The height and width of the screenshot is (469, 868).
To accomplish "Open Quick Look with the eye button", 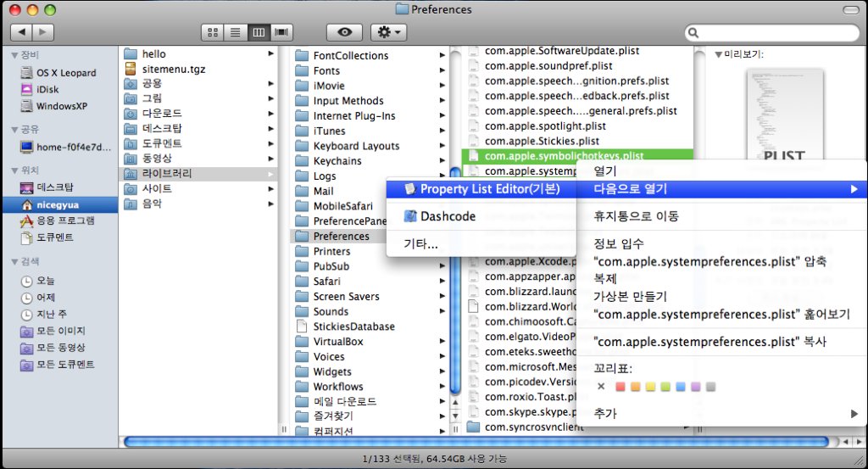I will tap(344, 32).
